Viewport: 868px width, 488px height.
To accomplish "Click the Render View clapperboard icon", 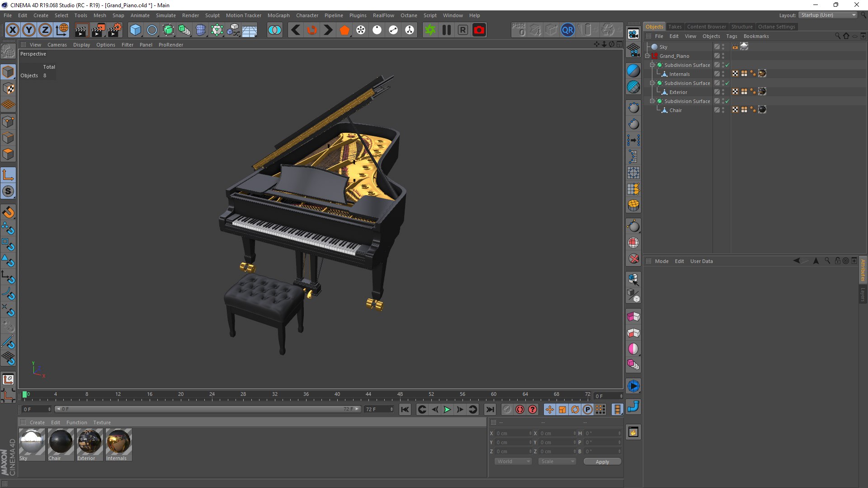I will point(81,30).
